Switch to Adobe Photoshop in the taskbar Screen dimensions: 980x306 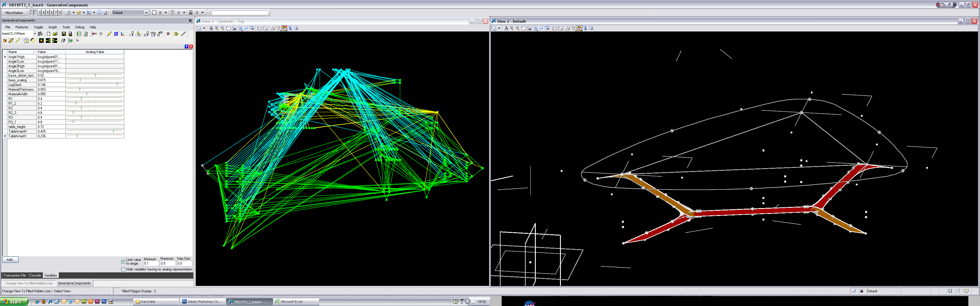(203, 302)
